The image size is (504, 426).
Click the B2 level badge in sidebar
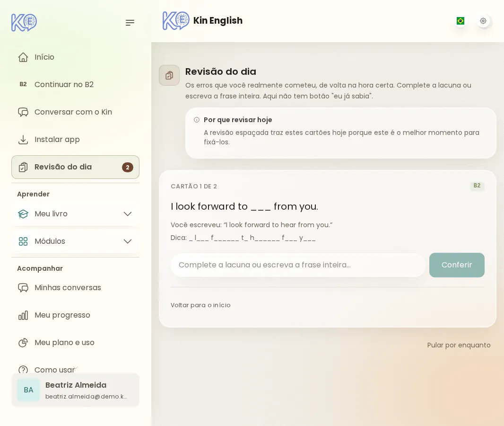(x=23, y=84)
